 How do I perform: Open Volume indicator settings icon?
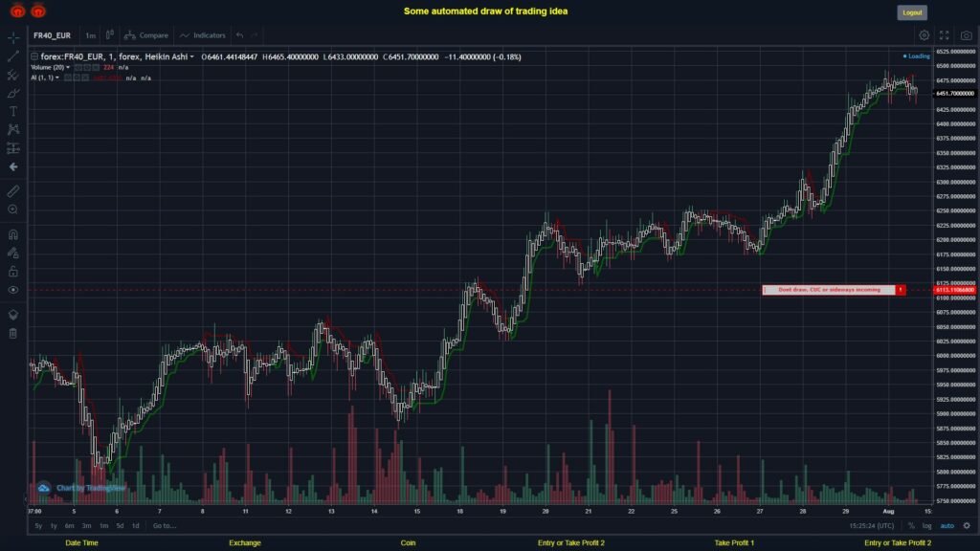87,68
